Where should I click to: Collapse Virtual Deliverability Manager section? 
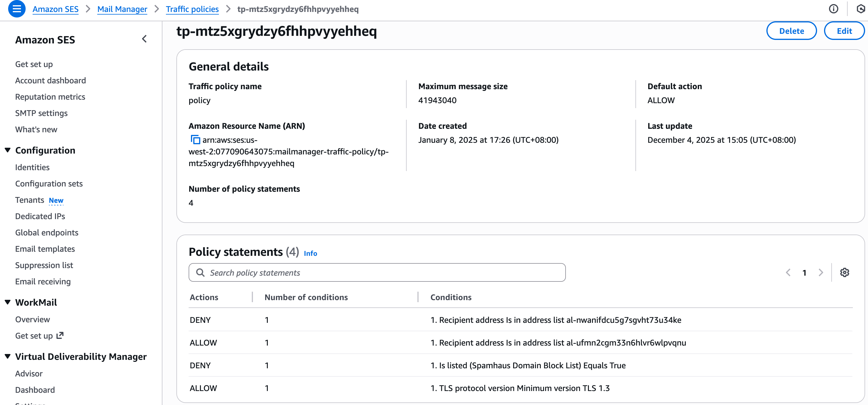tap(8, 356)
